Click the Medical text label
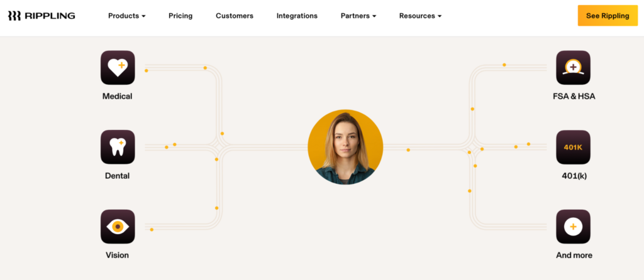Screen dimensions: 644x280 click(x=118, y=96)
